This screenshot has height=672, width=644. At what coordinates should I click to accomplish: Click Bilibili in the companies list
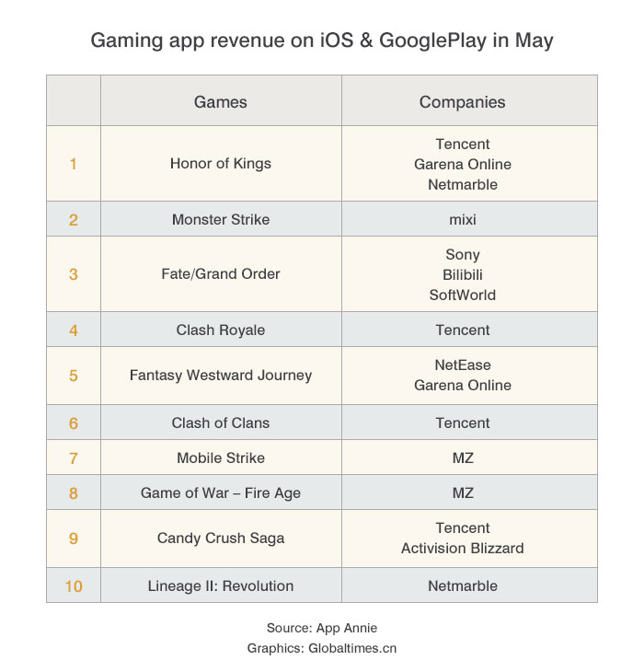point(462,274)
